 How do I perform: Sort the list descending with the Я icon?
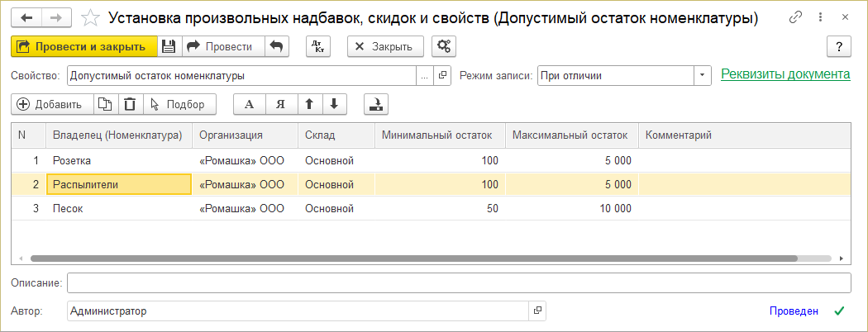pos(281,104)
